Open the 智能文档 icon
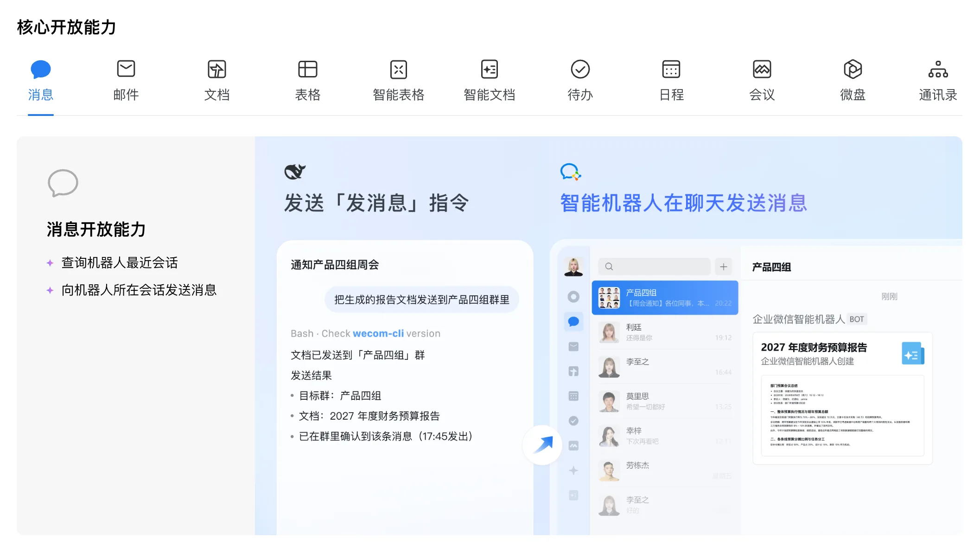The image size is (980, 550). (x=490, y=69)
